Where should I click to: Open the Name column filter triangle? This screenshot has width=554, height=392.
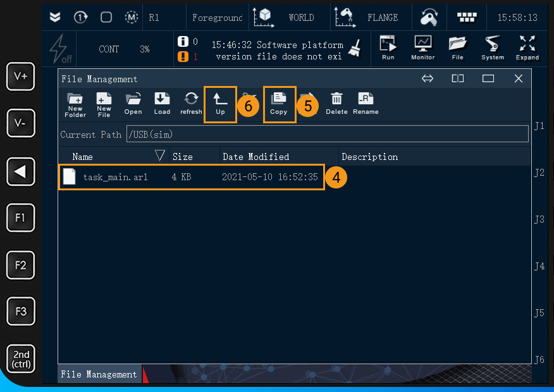coord(160,156)
